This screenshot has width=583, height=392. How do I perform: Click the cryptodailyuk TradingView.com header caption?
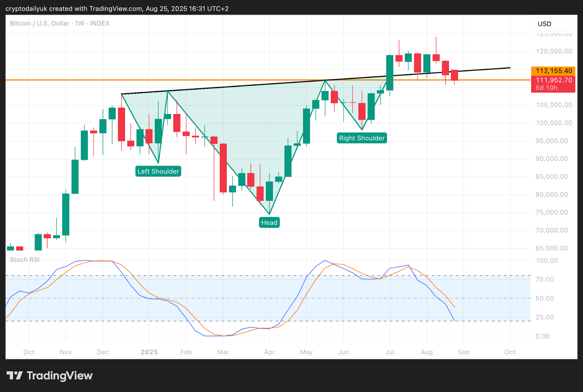click(117, 8)
